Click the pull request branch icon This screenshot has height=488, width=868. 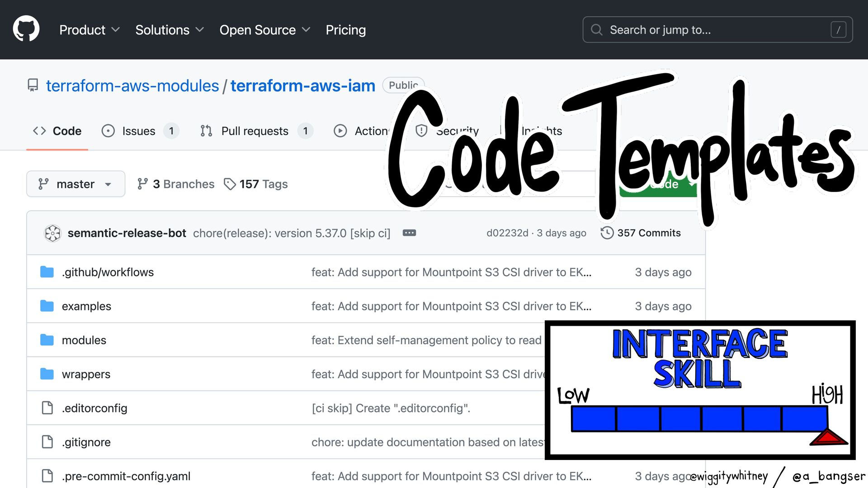click(206, 131)
